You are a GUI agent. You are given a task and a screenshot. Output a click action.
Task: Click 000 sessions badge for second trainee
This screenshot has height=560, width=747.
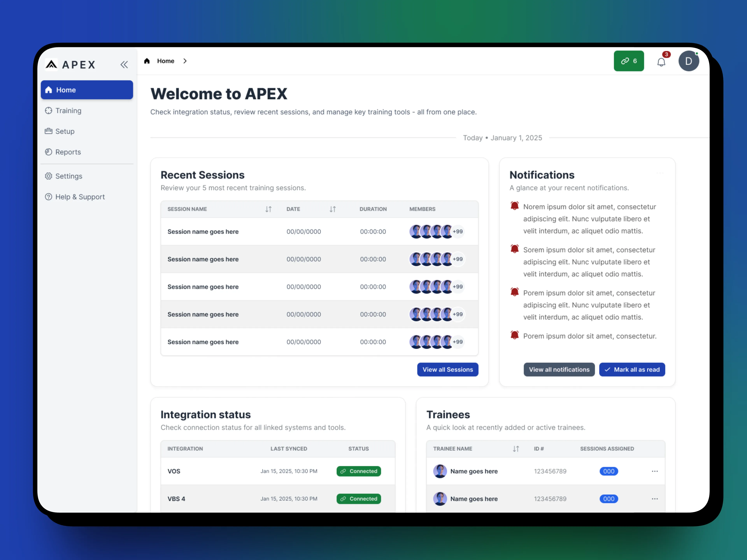(x=609, y=499)
